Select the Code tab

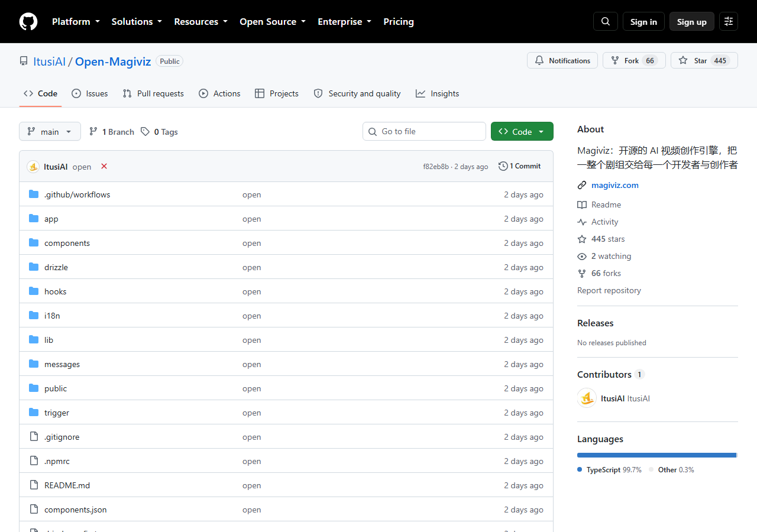(x=40, y=93)
